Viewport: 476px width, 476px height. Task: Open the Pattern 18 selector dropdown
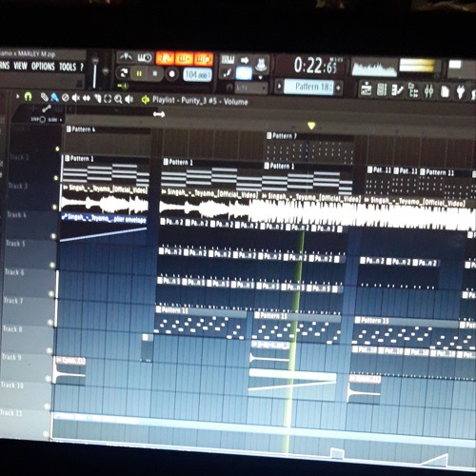[x=308, y=87]
